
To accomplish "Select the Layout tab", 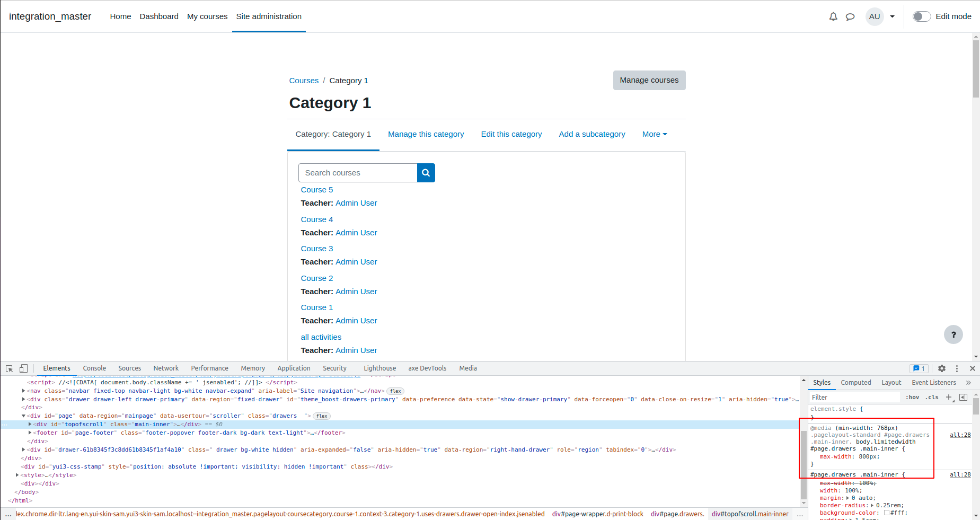I will (x=891, y=383).
